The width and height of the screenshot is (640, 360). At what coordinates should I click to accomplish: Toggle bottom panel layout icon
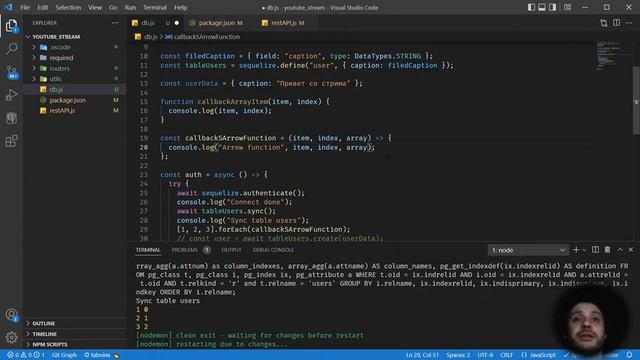pos(542,7)
